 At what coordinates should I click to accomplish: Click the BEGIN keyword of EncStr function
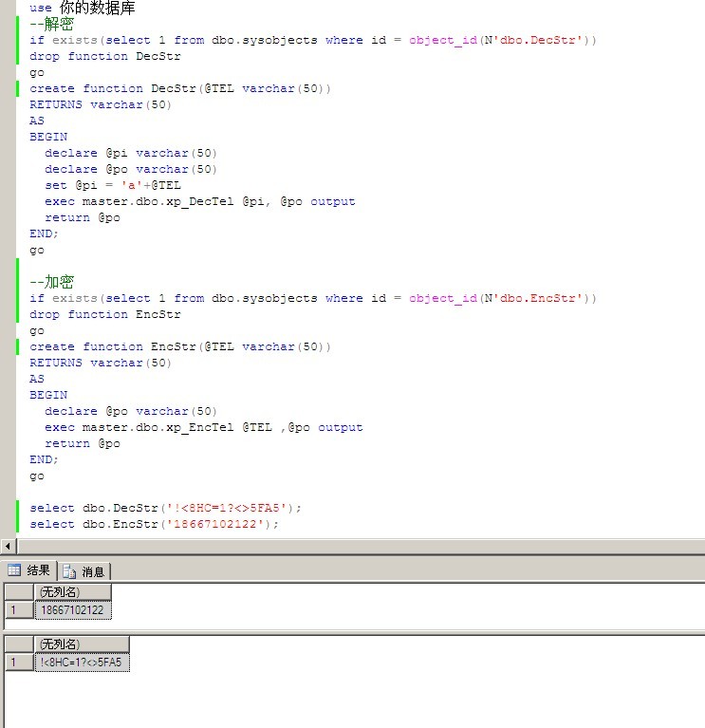tap(48, 395)
